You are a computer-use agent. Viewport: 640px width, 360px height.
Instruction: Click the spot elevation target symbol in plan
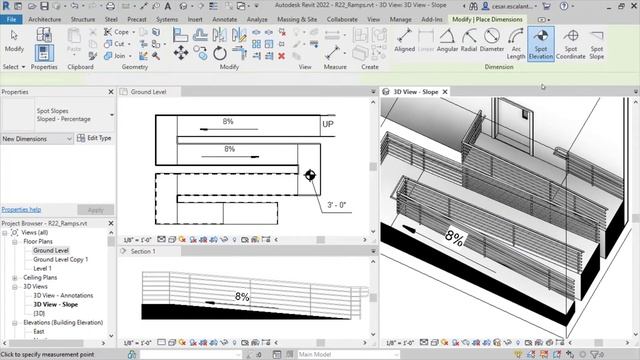(x=310, y=175)
